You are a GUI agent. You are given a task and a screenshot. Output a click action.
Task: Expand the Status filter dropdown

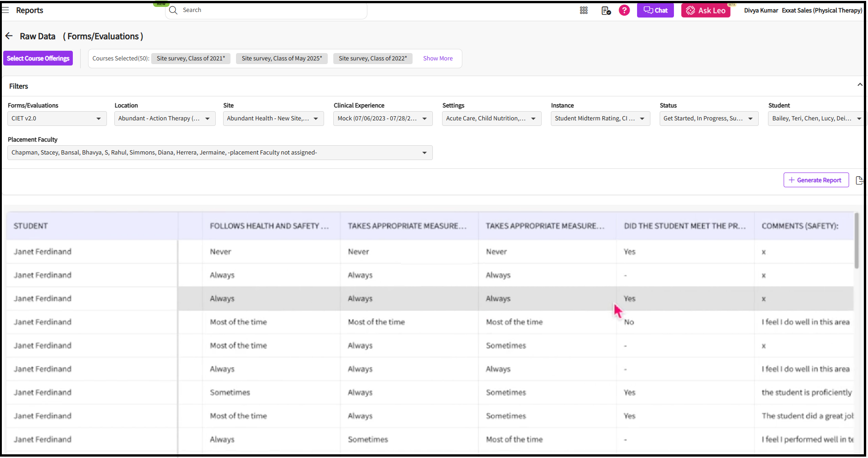pos(709,119)
